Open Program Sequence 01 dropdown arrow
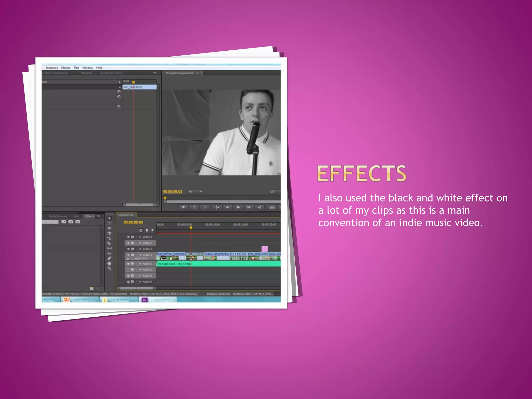The width and height of the screenshot is (532, 399). [198, 73]
